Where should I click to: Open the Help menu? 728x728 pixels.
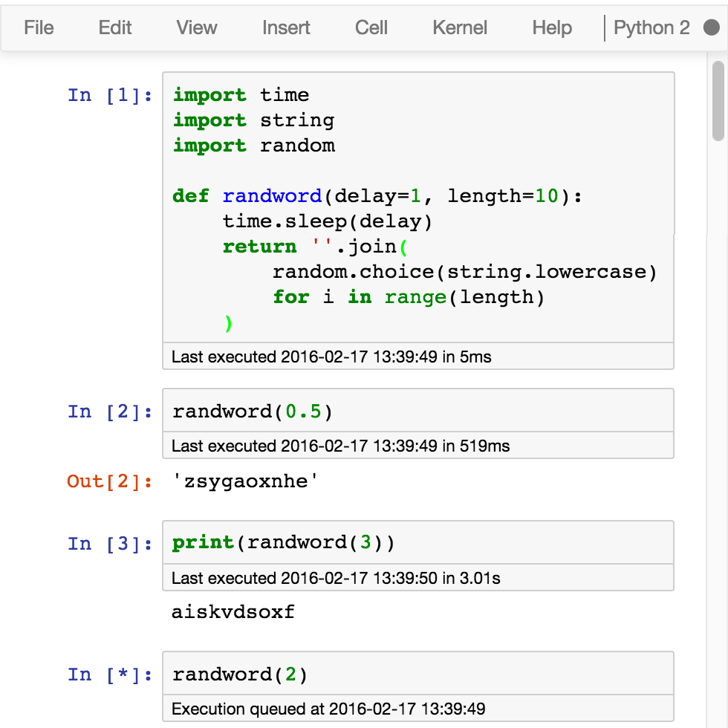[551, 27]
